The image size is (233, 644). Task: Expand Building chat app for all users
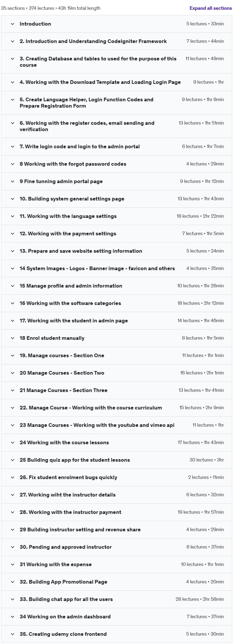116,599
